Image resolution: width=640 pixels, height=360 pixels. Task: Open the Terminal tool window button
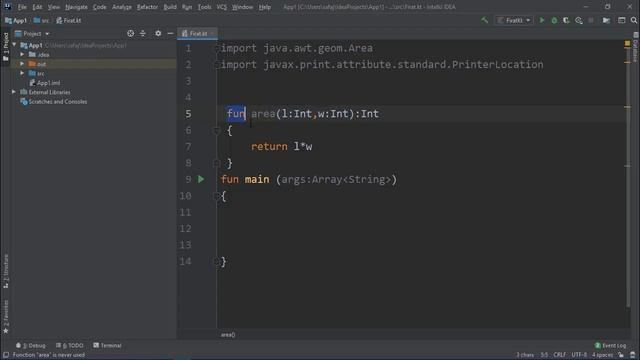click(107, 345)
